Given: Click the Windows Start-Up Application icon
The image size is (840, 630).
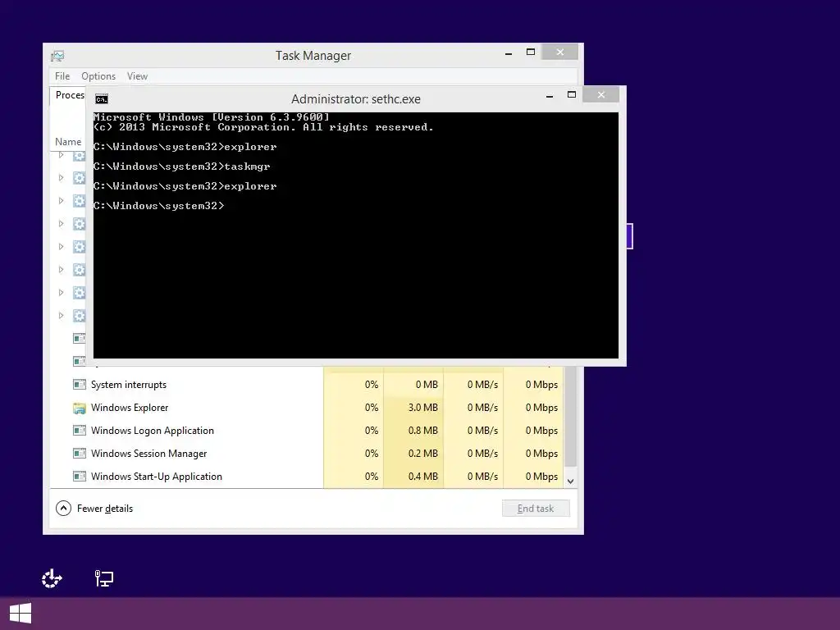Looking at the screenshot, I should point(80,477).
